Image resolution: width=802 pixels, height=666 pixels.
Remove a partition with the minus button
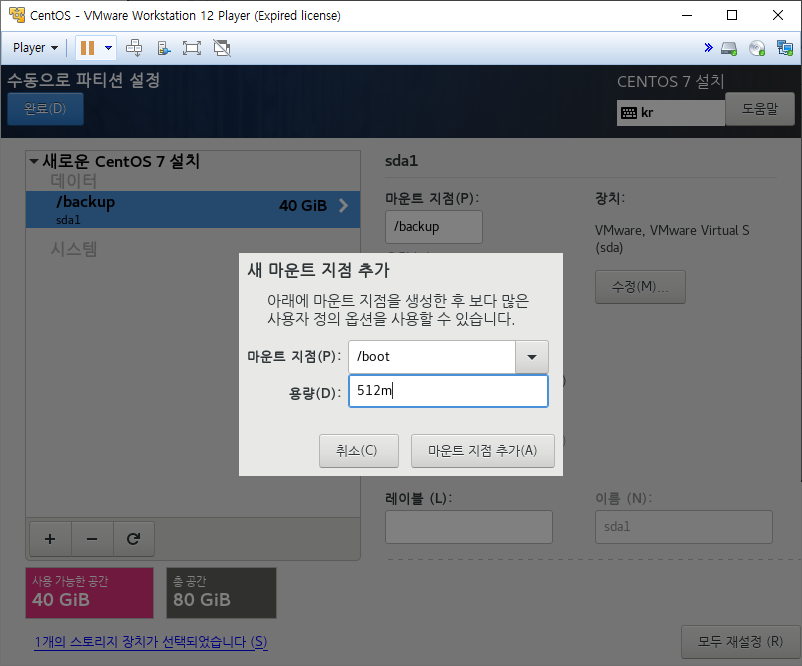92,539
